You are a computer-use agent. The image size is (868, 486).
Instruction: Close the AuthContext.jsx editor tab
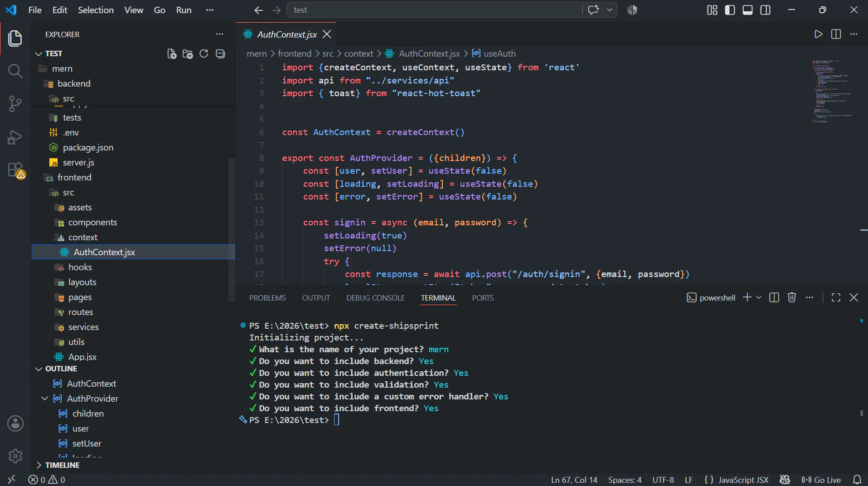tap(327, 34)
